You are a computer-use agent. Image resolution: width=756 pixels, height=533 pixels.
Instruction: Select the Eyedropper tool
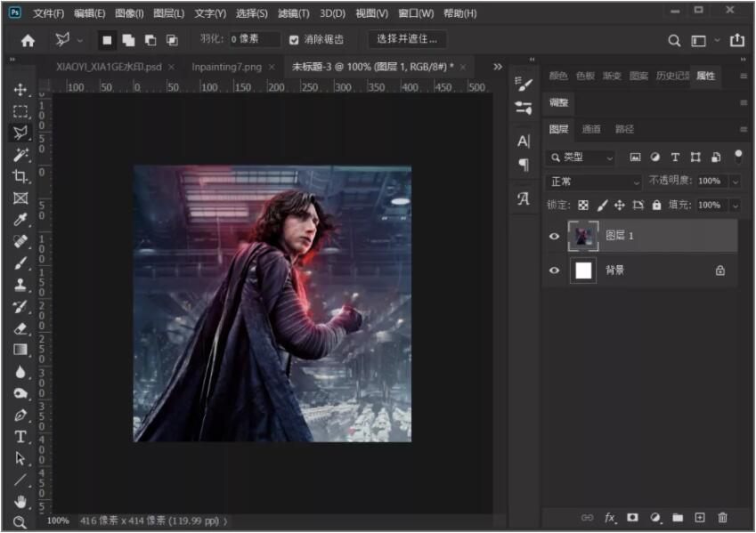coord(20,220)
